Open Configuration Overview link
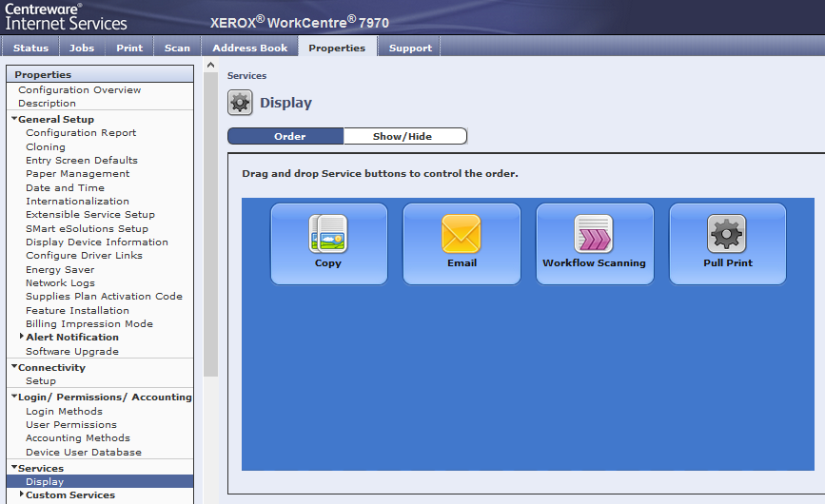 pos(79,90)
